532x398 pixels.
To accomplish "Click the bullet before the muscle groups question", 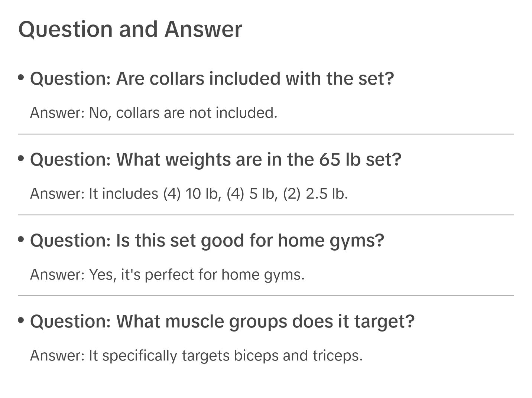I will (x=21, y=320).
